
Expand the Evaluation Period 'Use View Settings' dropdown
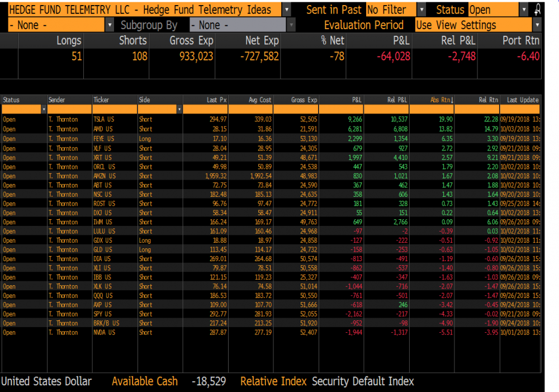click(x=537, y=25)
